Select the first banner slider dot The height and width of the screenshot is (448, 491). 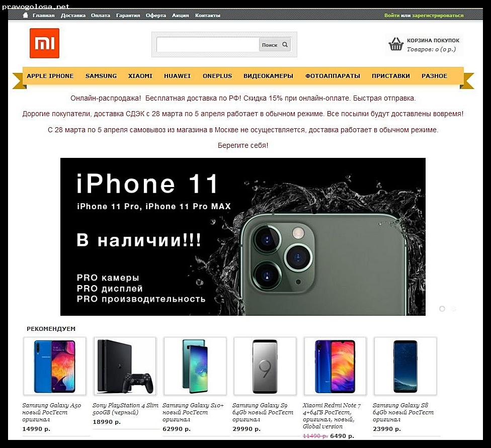pyautogui.click(x=442, y=309)
